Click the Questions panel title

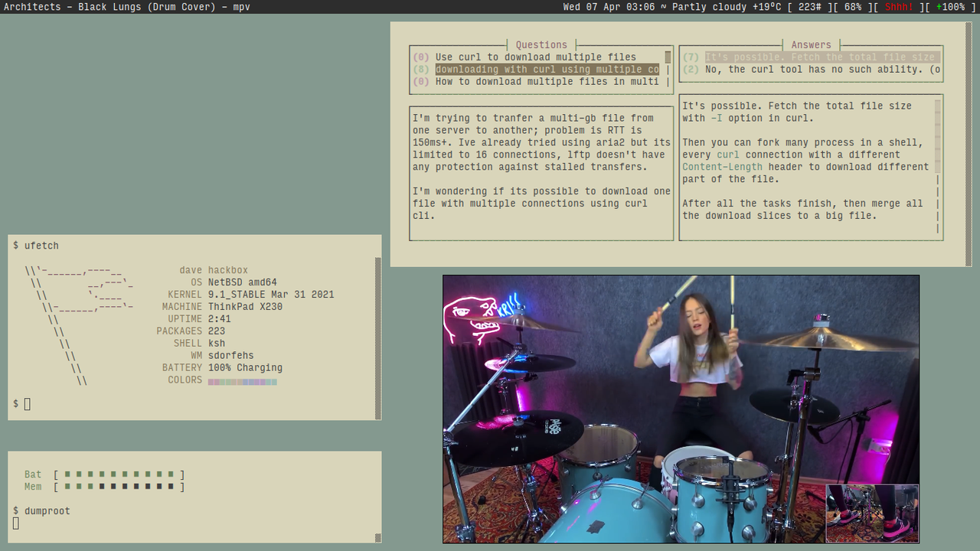click(x=541, y=44)
